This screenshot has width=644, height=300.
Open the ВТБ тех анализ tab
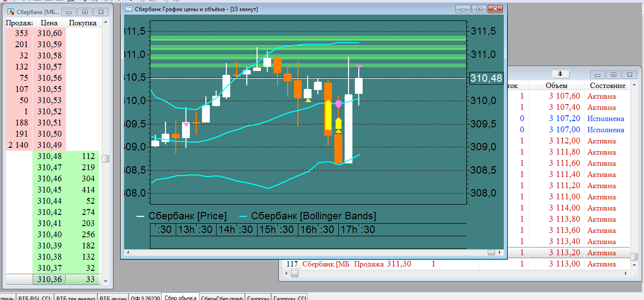(x=75, y=299)
